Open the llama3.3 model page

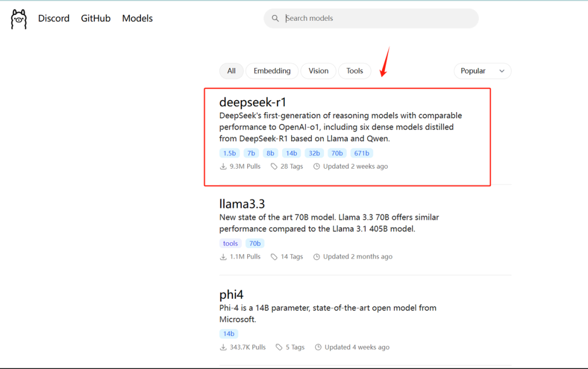(242, 204)
